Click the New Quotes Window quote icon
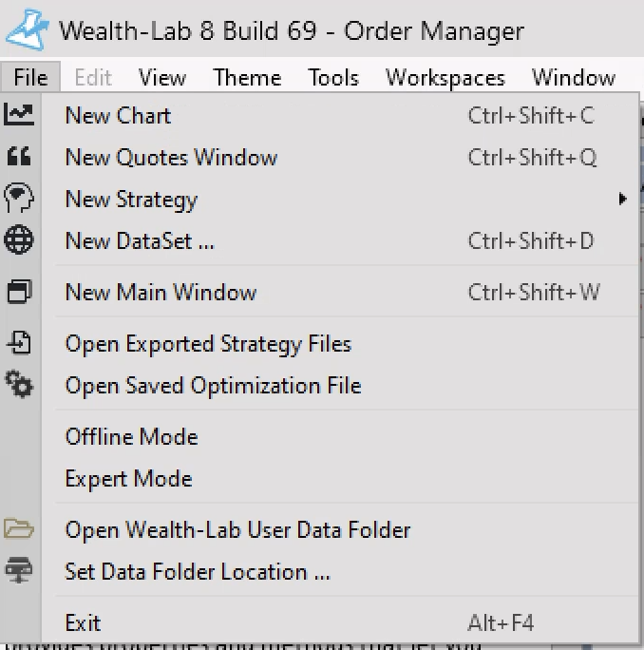644x650 pixels. point(19,157)
